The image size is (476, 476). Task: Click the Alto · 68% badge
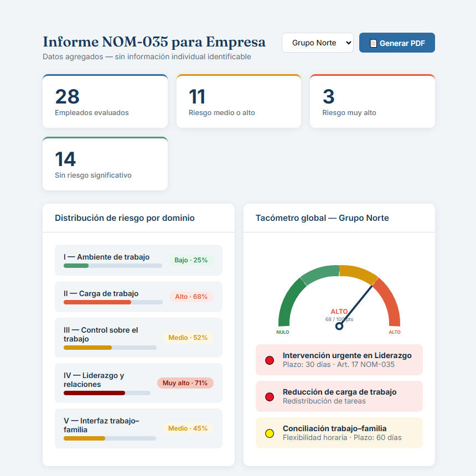tap(192, 297)
